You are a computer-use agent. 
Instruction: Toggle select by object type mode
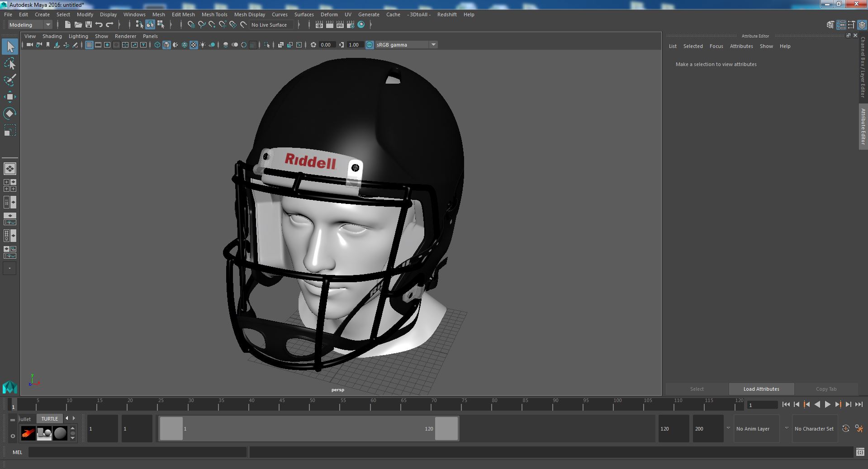pyautogui.click(x=150, y=25)
